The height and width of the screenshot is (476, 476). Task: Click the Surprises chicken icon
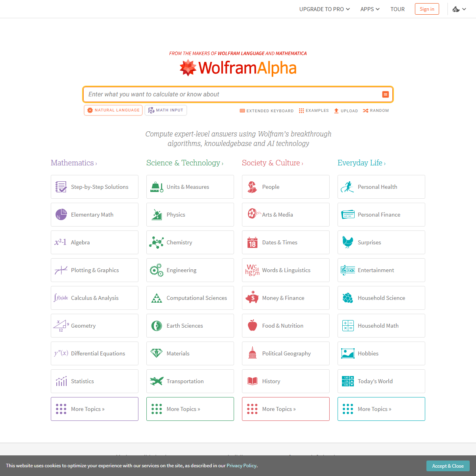(347, 242)
